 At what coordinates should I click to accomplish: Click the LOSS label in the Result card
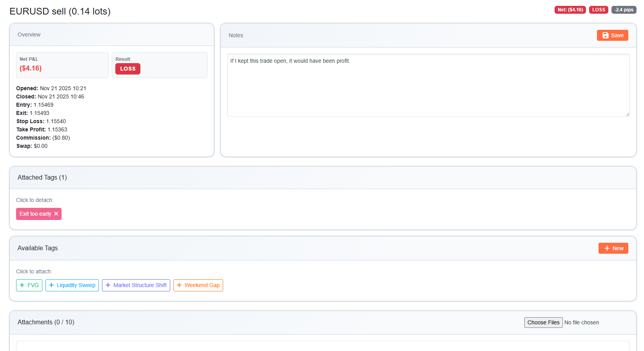pos(127,69)
